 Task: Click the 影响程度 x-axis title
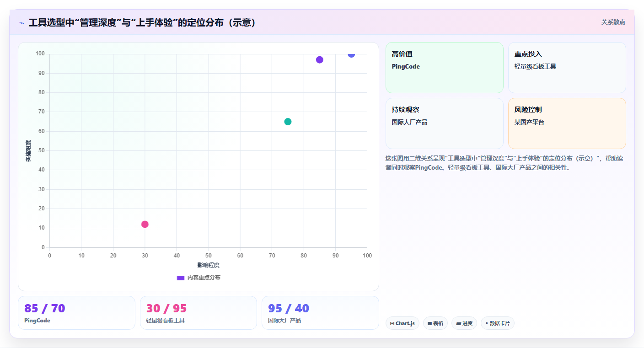(209, 265)
